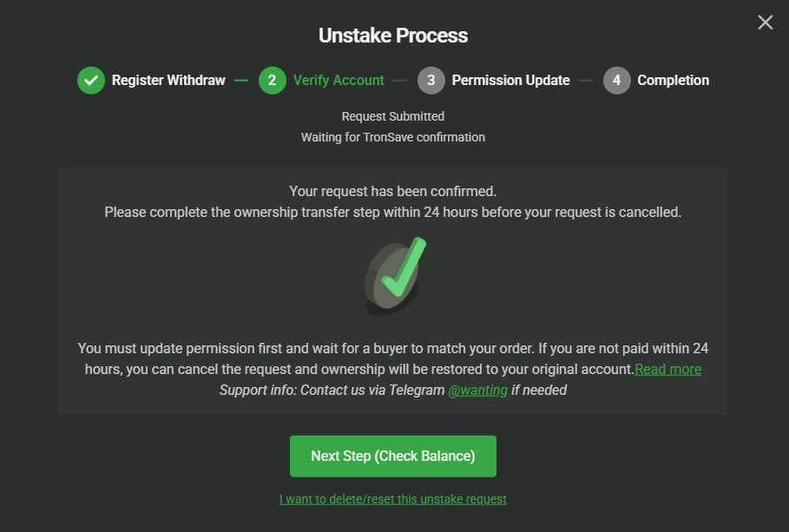Click the Request Submitted status text

pyautogui.click(x=393, y=116)
